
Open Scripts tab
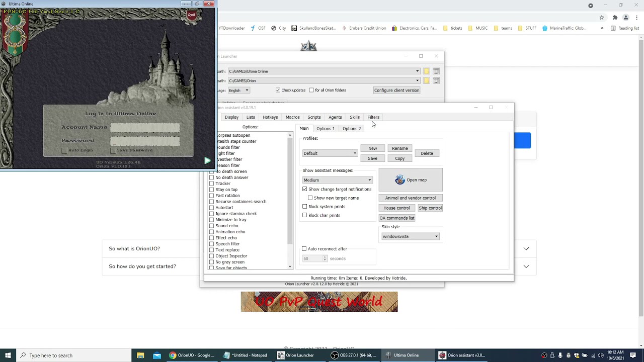(314, 117)
